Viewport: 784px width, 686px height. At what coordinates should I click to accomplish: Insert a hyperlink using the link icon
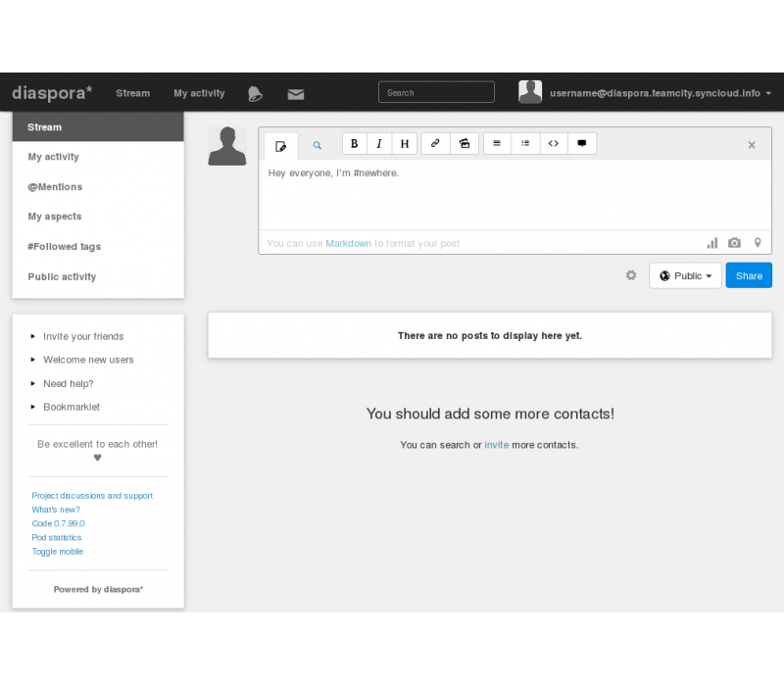tap(435, 144)
